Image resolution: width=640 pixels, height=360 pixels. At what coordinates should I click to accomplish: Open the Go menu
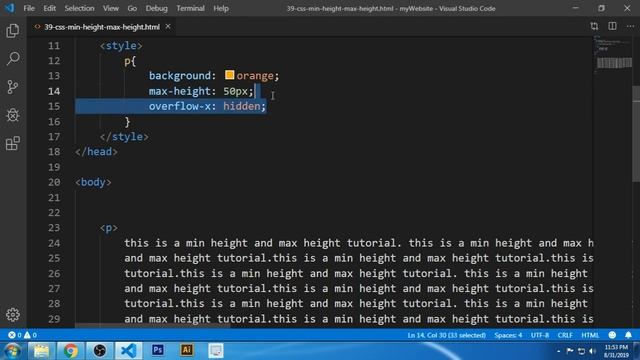pyautogui.click(x=132, y=8)
